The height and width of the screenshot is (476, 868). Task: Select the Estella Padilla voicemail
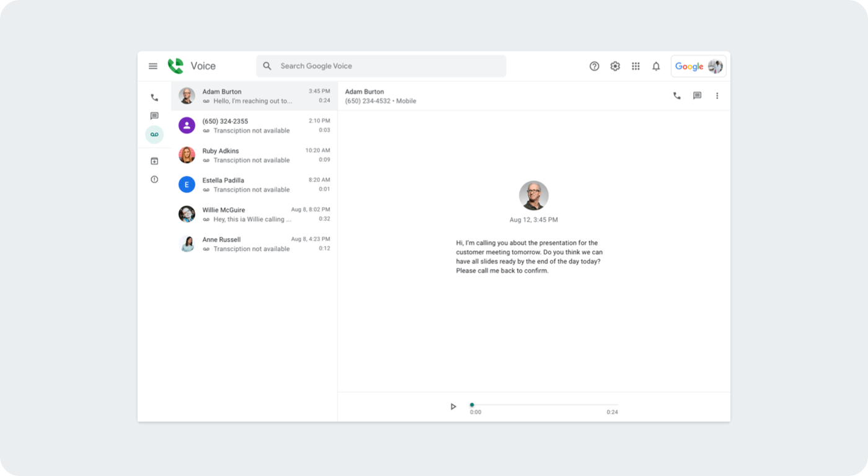tap(254, 184)
